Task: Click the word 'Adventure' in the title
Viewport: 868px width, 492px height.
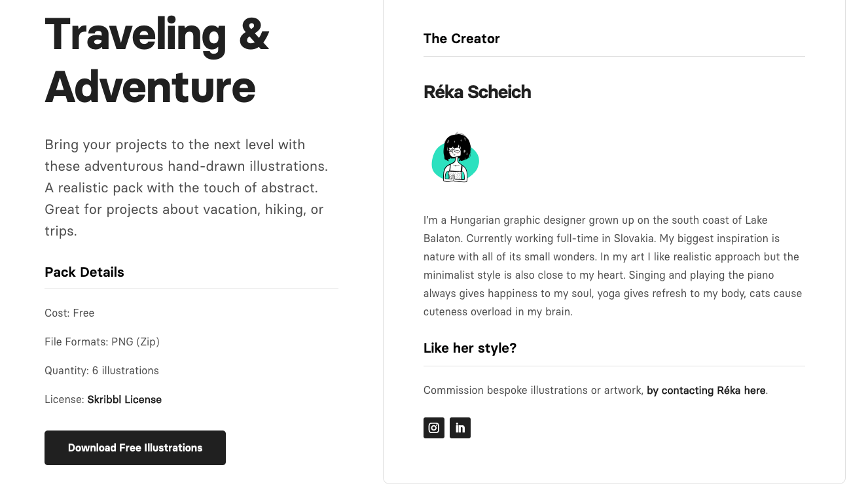Action: pyautogui.click(x=150, y=87)
